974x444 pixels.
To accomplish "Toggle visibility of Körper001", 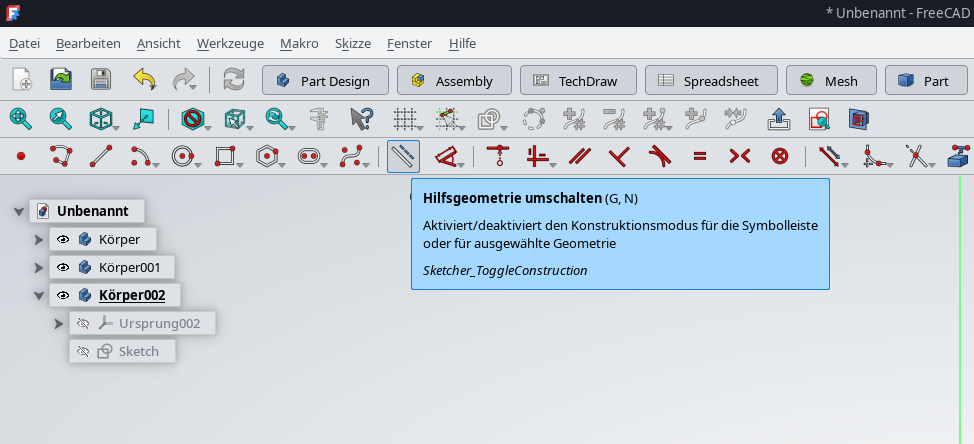I will 63,268.
